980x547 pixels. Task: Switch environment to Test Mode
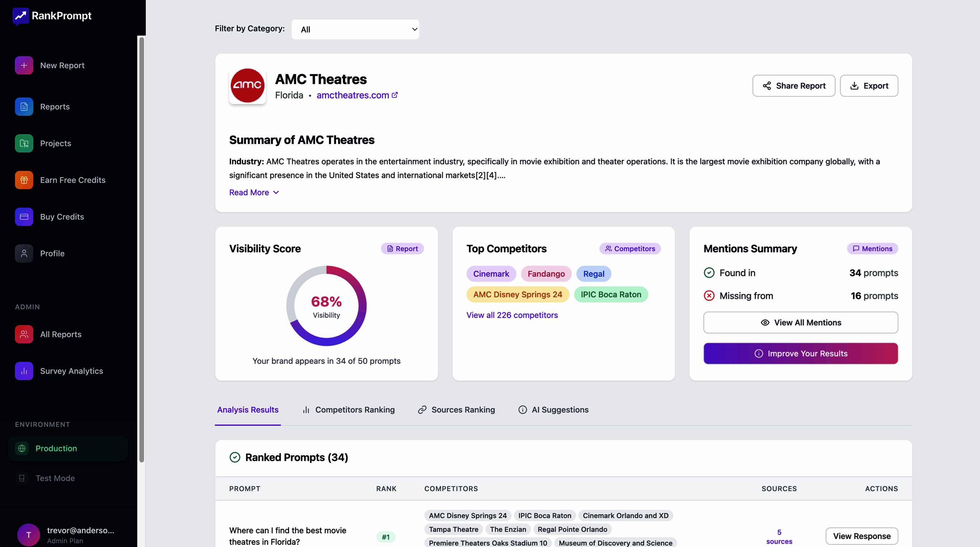point(55,478)
